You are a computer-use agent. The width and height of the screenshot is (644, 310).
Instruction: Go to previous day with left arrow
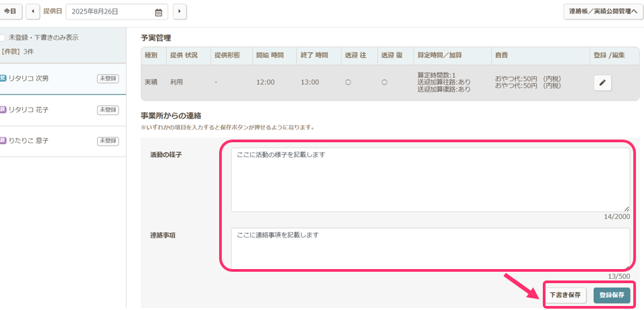coord(33,11)
